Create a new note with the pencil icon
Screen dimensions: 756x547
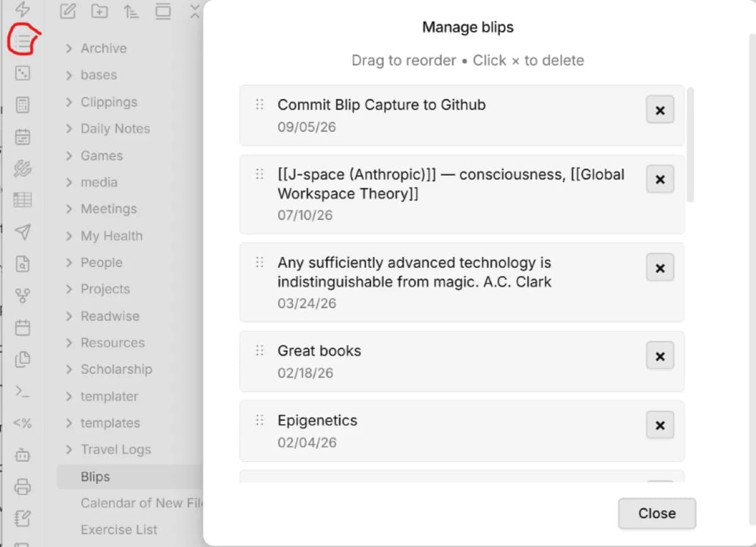[67, 11]
